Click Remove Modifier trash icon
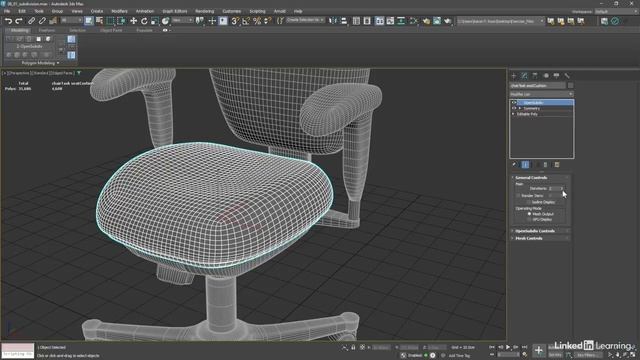The width and height of the screenshot is (640, 360). pyautogui.click(x=546, y=164)
